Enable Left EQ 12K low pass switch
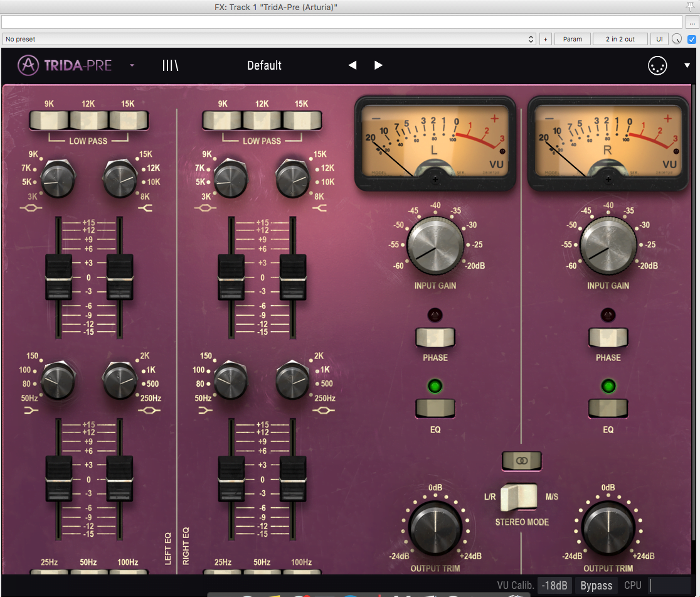This screenshot has width=700, height=597. click(88, 121)
